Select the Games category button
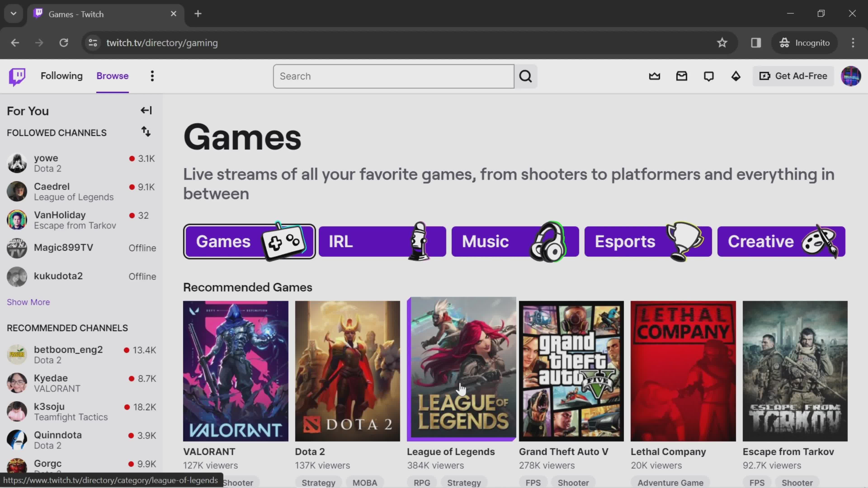Screen dimensions: 868x488 coord(249,242)
